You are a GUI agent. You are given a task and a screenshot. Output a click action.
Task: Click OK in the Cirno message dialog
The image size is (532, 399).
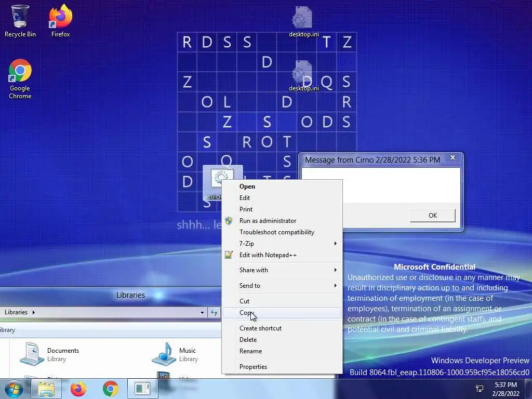433,216
